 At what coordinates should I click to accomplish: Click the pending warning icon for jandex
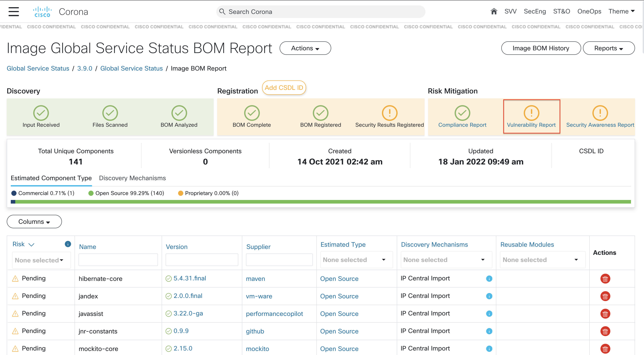click(15, 296)
